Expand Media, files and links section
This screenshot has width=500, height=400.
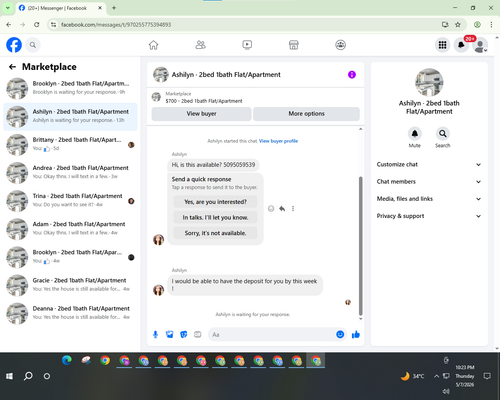click(x=429, y=199)
